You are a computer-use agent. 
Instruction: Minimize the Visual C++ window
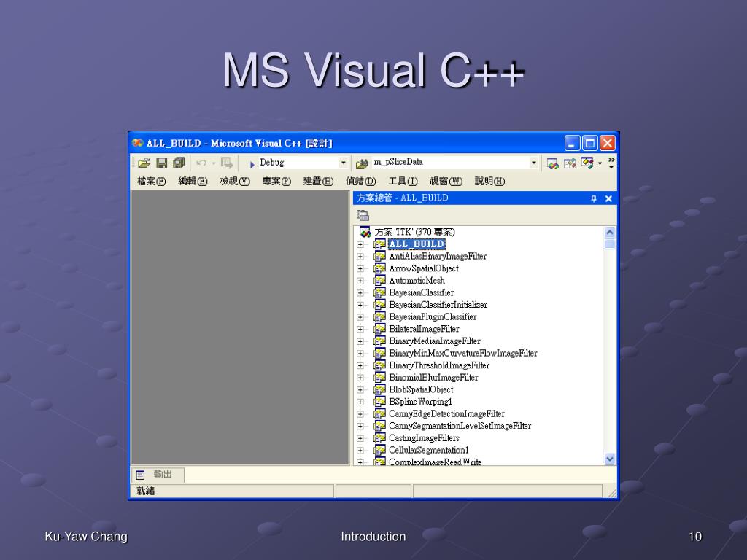[x=572, y=143]
